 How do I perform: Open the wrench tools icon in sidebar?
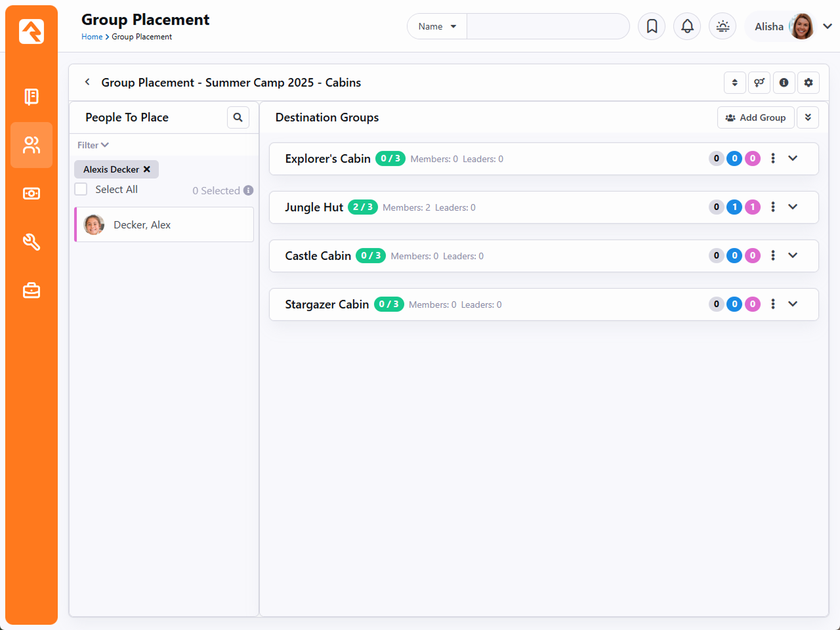click(x=31, y=242)
